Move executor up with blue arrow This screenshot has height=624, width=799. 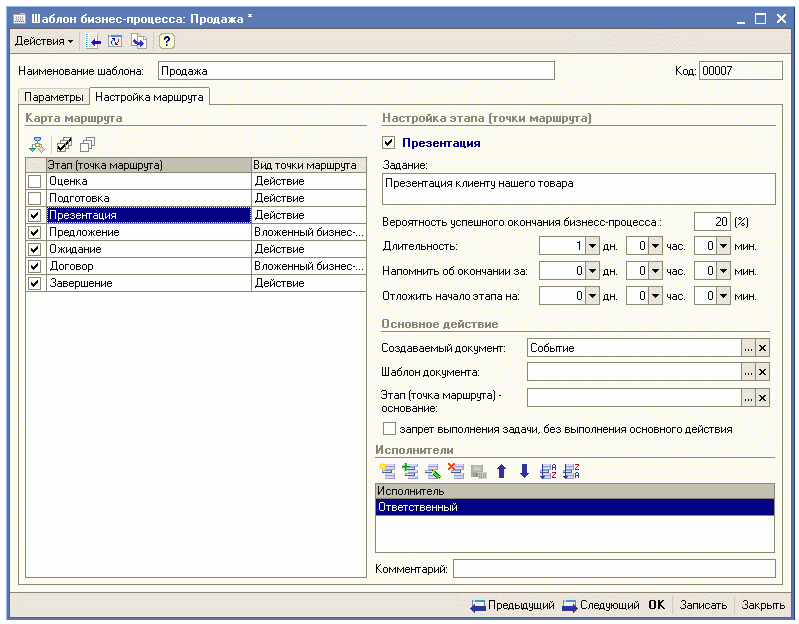click(501, 471)
